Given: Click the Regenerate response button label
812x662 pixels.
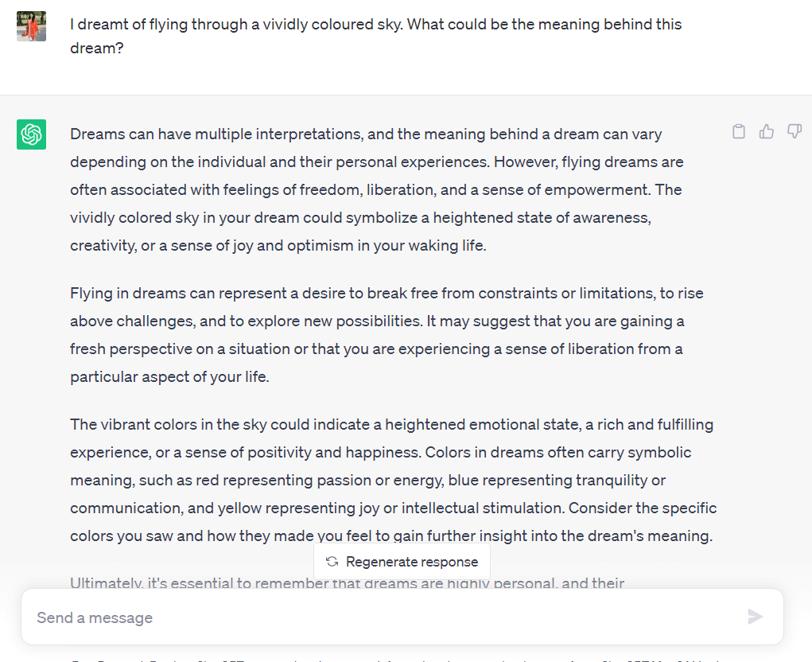Looking at the screenshot, I should pos(412,562).
